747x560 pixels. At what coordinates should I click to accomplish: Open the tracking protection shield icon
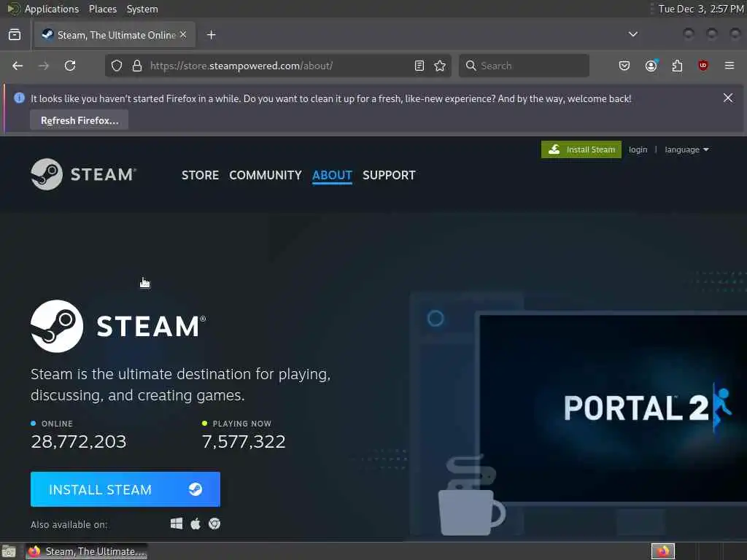[117, 66]
